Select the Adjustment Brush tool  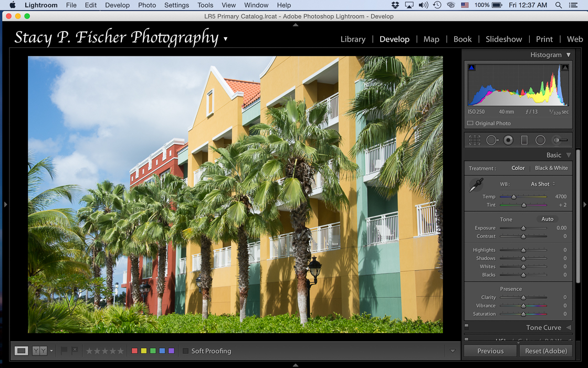click(x=558, y=140)
